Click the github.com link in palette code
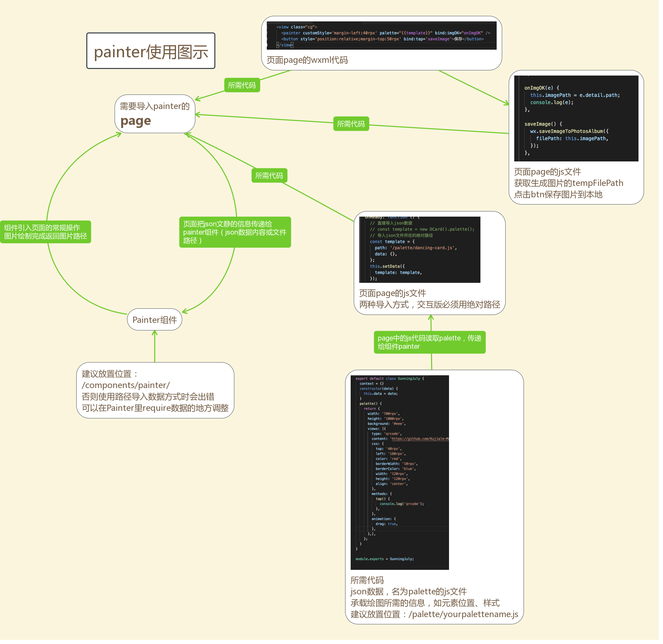 pos(420,439)
